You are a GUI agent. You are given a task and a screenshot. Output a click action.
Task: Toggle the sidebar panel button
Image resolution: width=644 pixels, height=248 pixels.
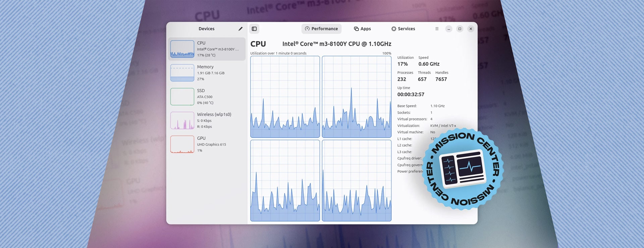point(254,29)
